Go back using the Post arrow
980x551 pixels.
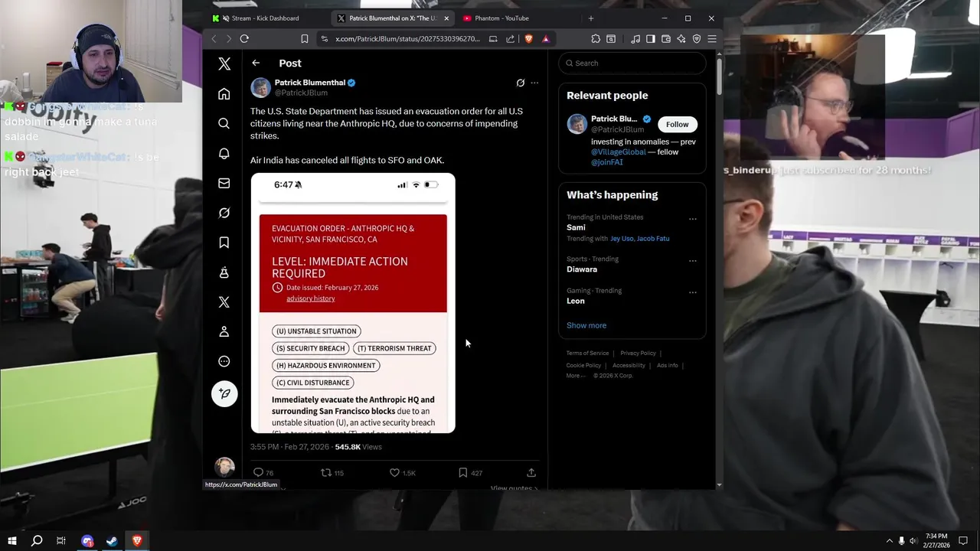point(256,63)
